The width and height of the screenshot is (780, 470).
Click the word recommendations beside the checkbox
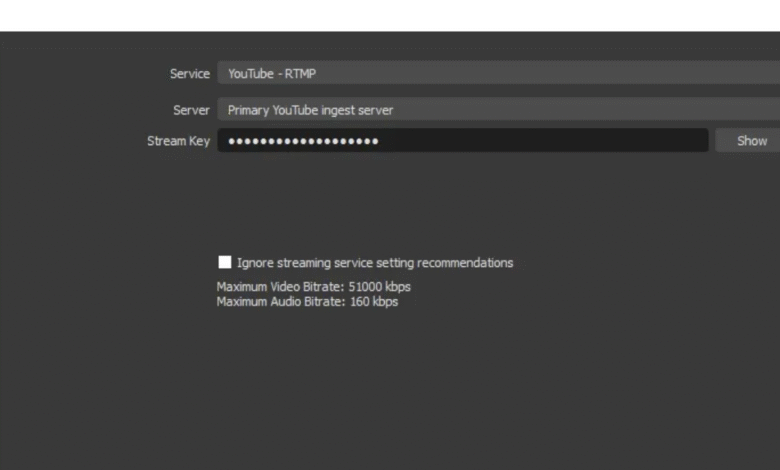pos(465,263)
